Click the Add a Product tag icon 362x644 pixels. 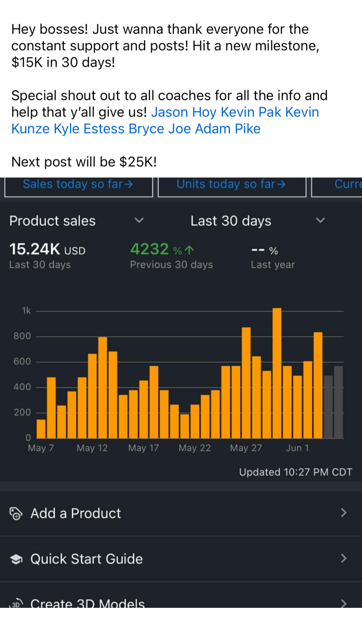tap(16, 514)
